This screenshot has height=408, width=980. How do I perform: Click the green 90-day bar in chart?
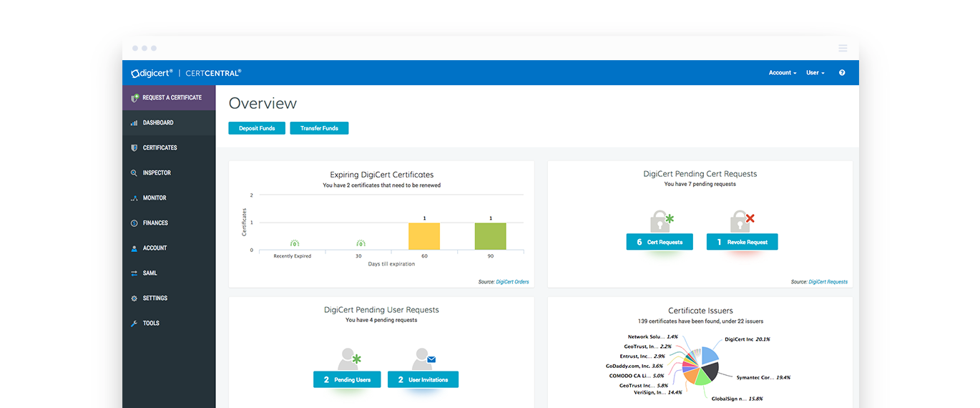(491, 236)
